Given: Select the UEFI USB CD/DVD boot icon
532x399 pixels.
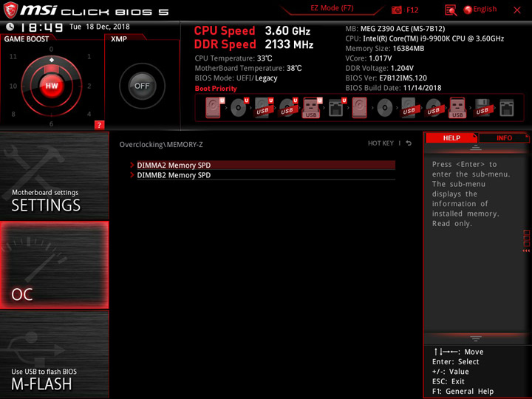Looking at the screenshot, I should pos(288,108).
